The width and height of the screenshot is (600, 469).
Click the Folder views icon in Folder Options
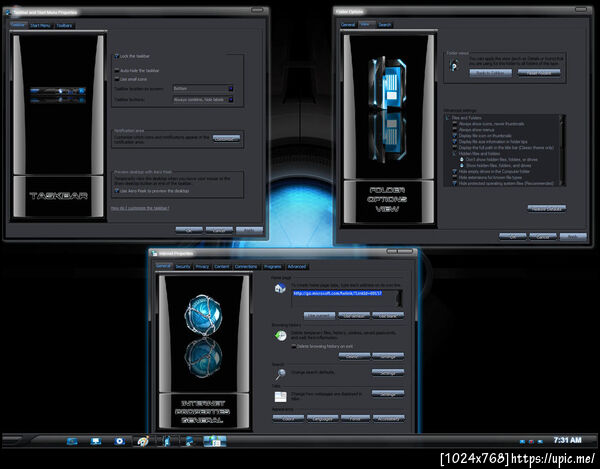454,65
